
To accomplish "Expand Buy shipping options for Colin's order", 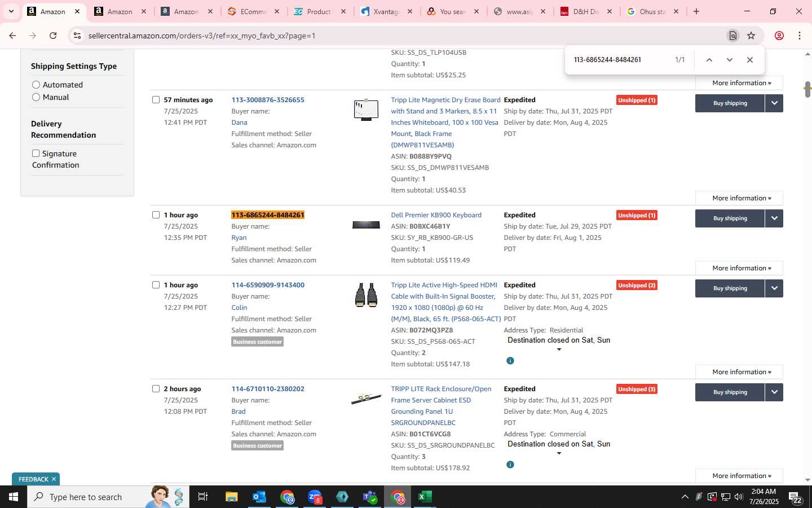I will 774,288.
